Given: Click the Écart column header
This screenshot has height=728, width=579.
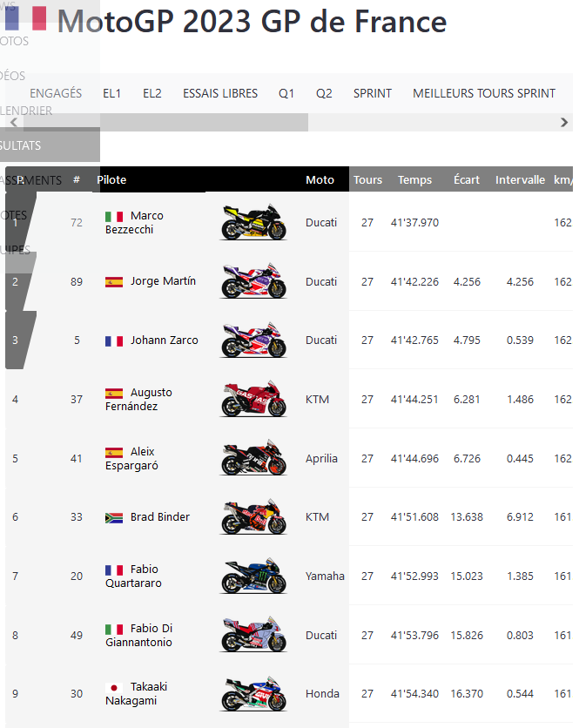Looking at the screenshot, I should [x=467, y=180].
